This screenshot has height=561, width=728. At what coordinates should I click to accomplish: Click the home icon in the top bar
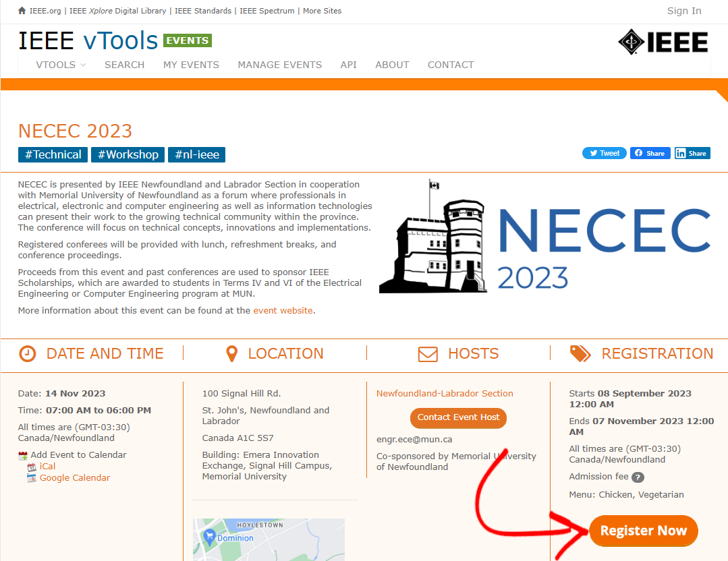click(x=21, y=11)
